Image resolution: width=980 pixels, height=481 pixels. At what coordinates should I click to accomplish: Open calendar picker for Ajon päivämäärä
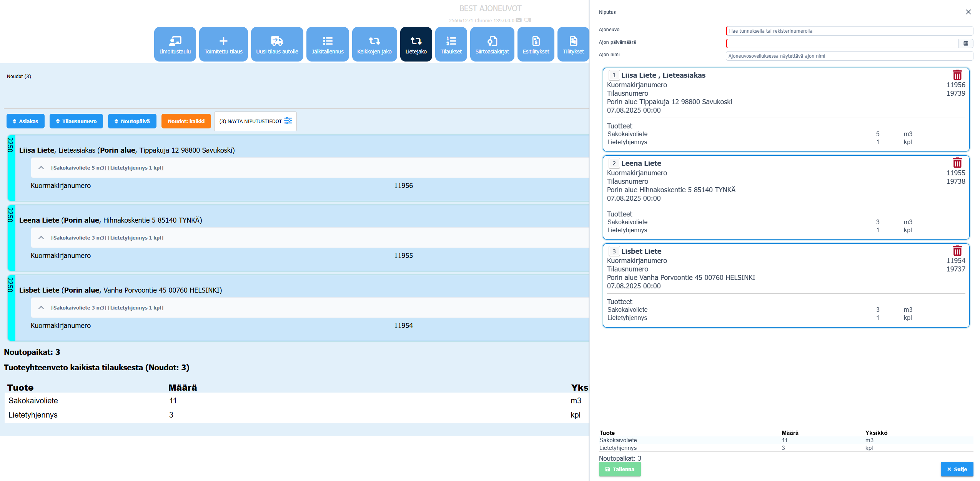coord(965,43)
